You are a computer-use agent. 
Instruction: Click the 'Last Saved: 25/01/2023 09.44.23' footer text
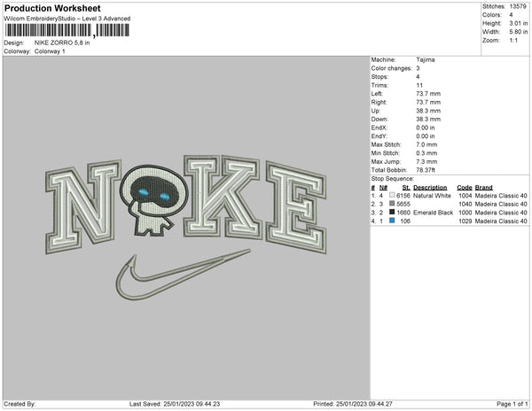point(175,404)
